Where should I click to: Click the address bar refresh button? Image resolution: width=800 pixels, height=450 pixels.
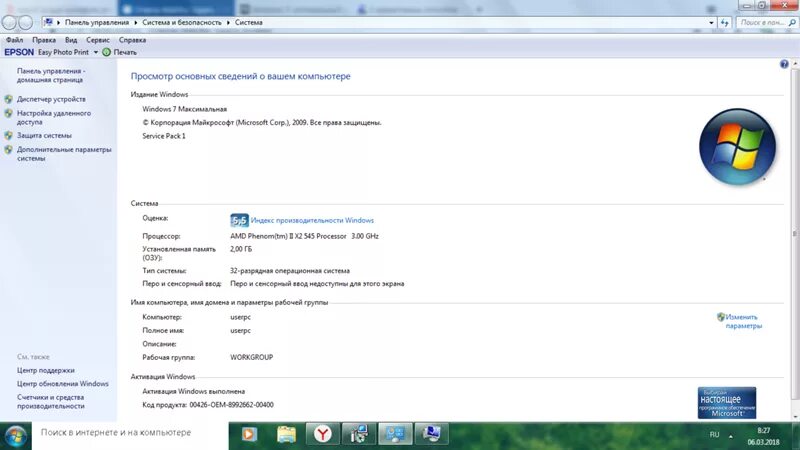(x=724, y=22)
